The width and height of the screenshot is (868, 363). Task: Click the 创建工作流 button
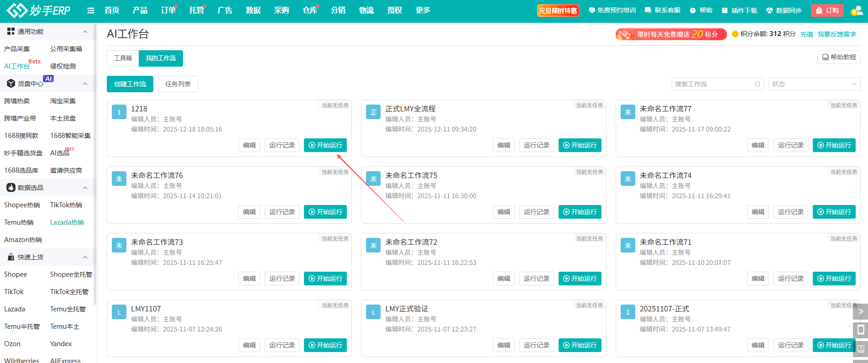130,84
